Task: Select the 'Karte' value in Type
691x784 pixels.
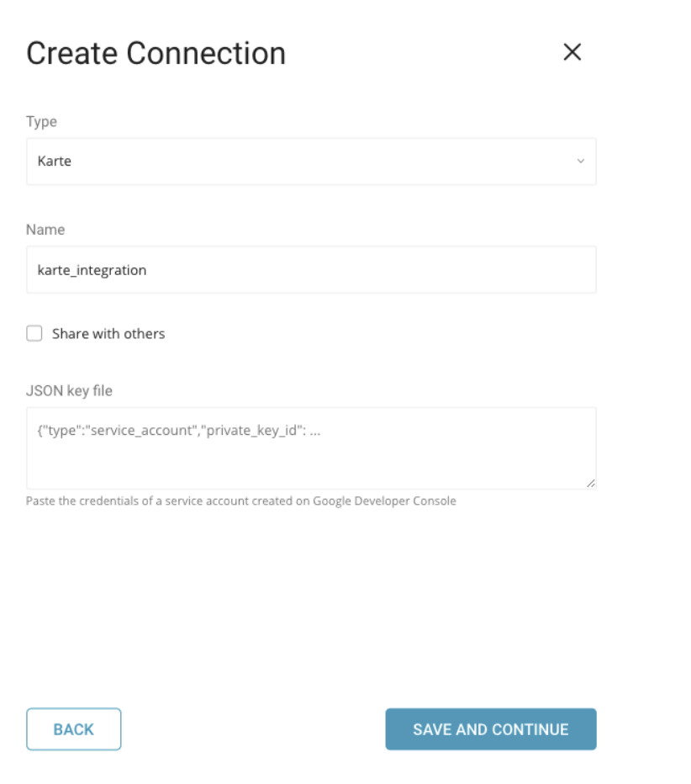Action: pos(55,162)
